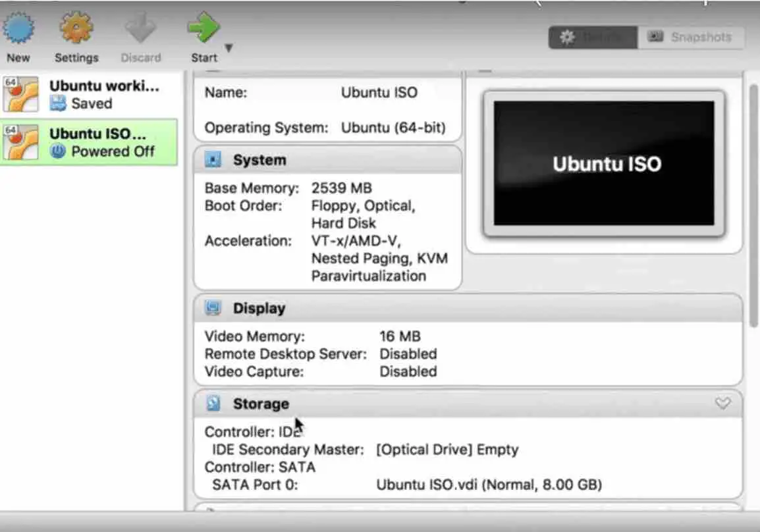This screenshot has height=532, width=760.
Task: Click Operating System value Ubuntu (64-bit)
Action: click(393, 128)
